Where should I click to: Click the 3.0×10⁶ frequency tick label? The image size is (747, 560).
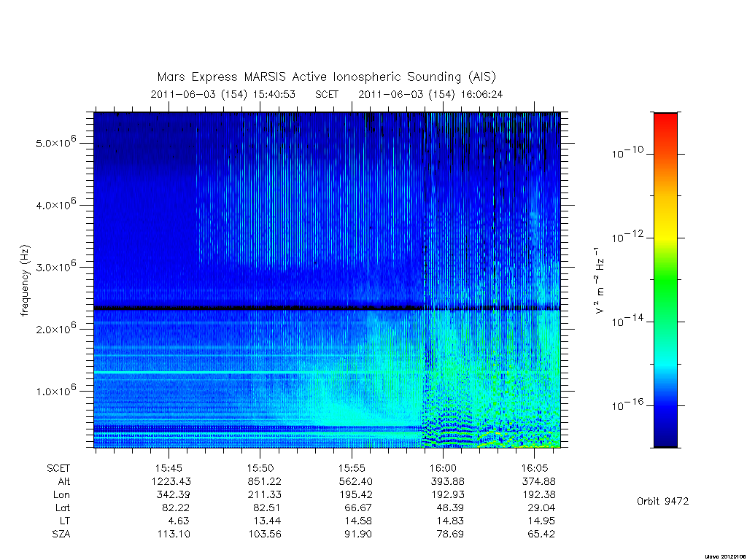click(55, 265)
